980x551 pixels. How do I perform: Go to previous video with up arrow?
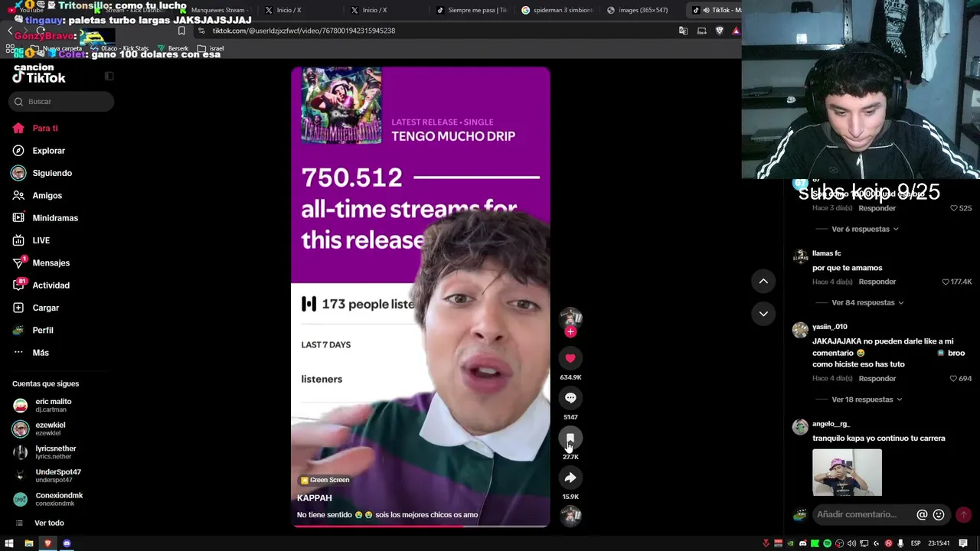[763, 281]
